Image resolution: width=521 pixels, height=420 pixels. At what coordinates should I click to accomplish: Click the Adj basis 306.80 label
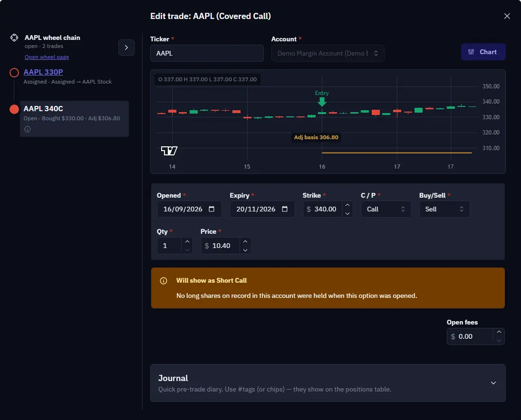pos(316,137)
